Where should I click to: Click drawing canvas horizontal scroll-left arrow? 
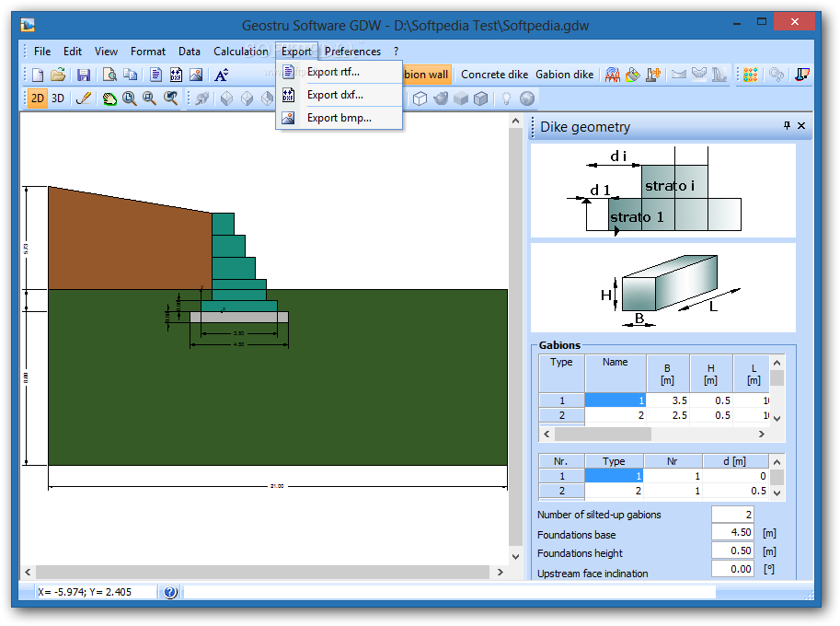point(28,573)
